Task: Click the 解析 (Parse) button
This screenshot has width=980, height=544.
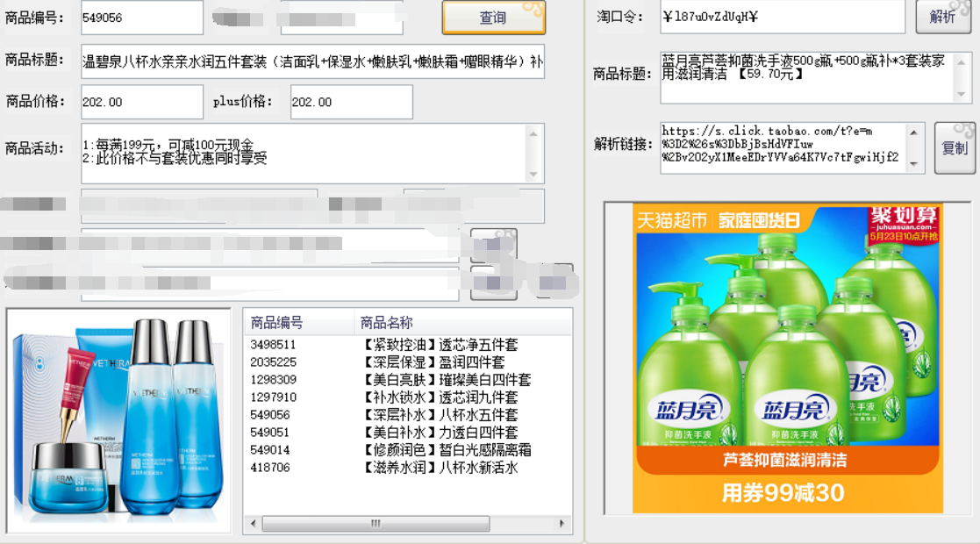Action: click(943, 17)
